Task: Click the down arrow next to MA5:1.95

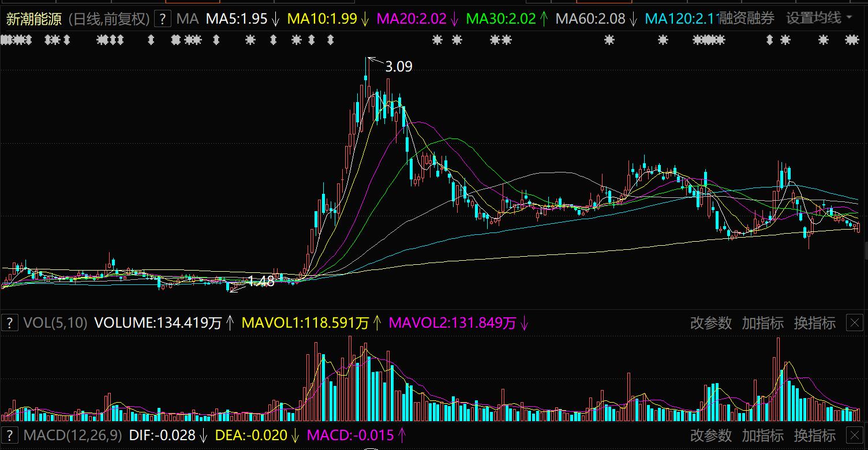Action: tap(276, 19)
